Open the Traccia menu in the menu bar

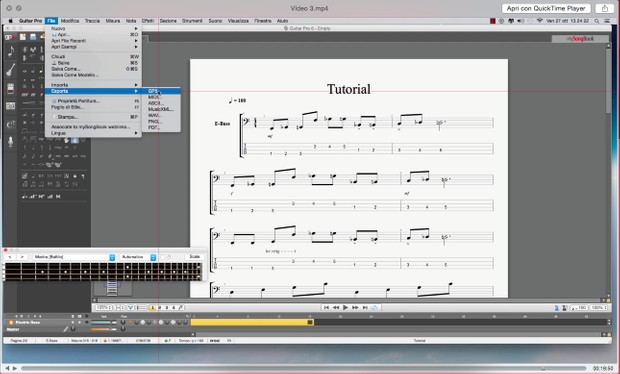click(92, 21)
